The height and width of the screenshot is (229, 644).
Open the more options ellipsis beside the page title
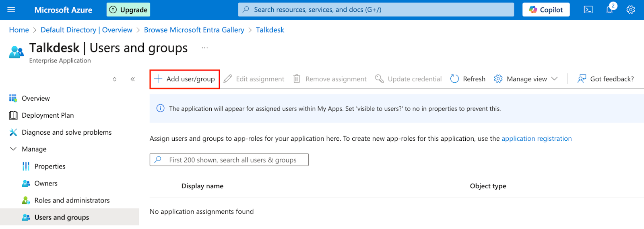[205, 48]
